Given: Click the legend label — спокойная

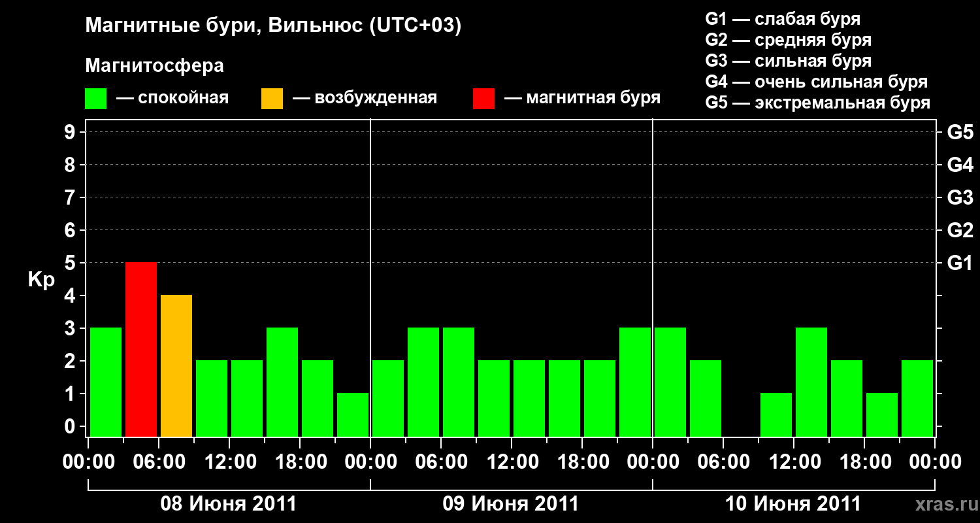Looking at the screenshot, I should pos(172,98).
